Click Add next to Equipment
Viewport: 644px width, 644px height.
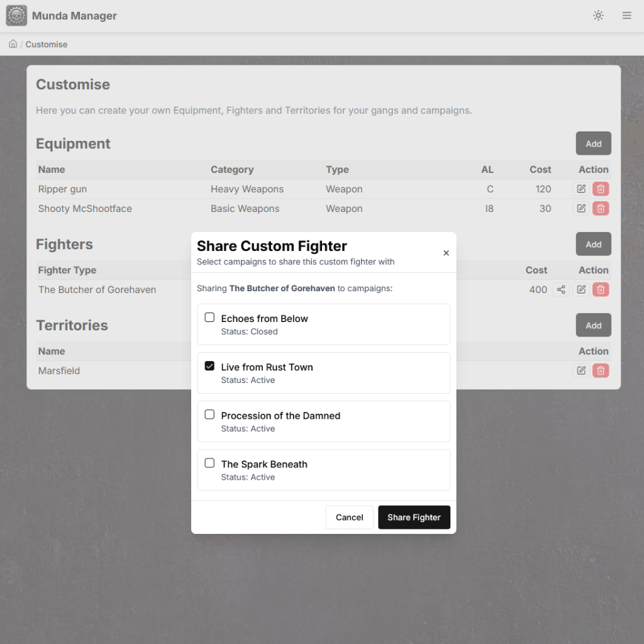(x=593, y=143)
